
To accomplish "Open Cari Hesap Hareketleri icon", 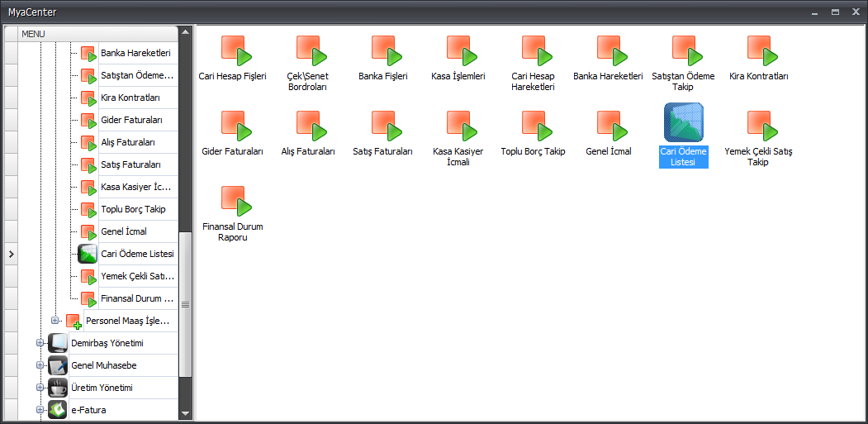I will pyautogui.click(x=538, y=51).
